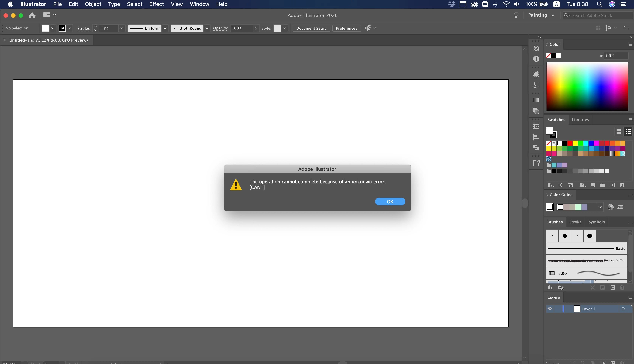
Task: Expand the Uniform stroke profile dropdown
Action: coord(165,28)
